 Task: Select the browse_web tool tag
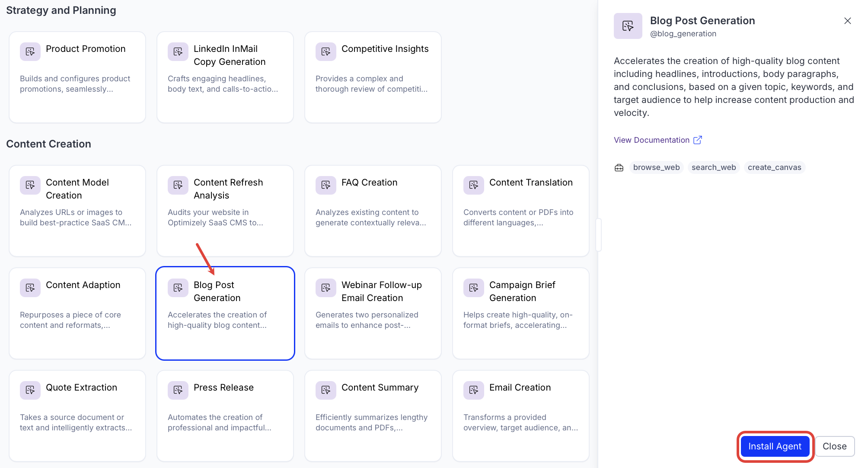coord(656,168)
